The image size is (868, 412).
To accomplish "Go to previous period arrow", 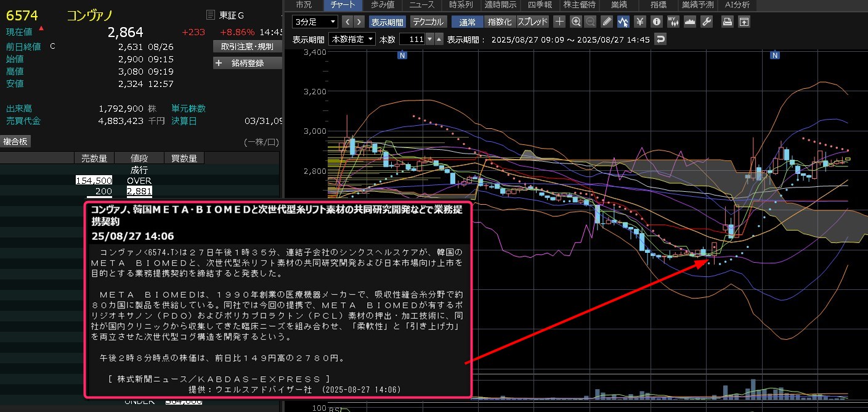I will coord(347,22).
